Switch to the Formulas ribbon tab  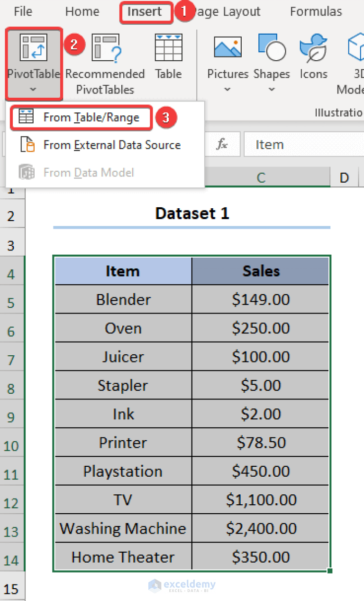tap(315, 11)
